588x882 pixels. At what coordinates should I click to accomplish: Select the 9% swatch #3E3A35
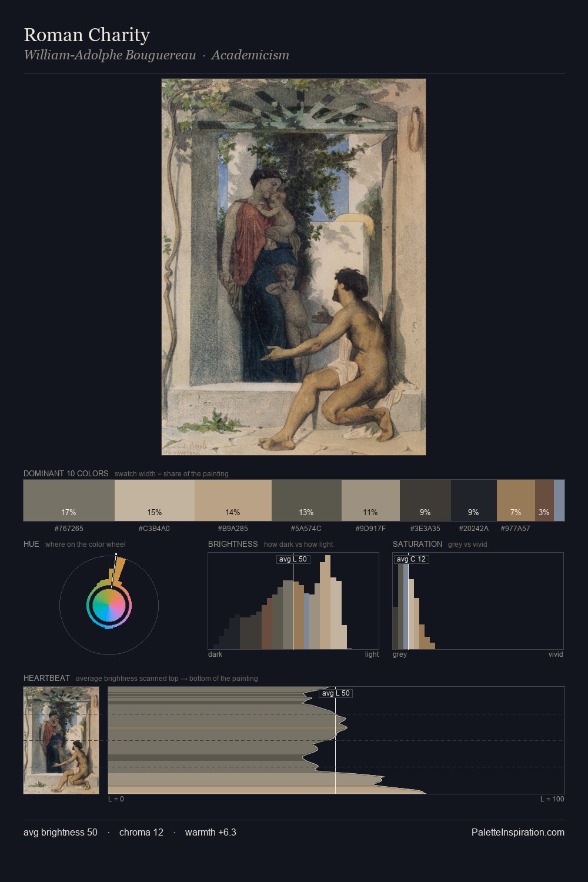pyautogui.click(x=425, y=500)
